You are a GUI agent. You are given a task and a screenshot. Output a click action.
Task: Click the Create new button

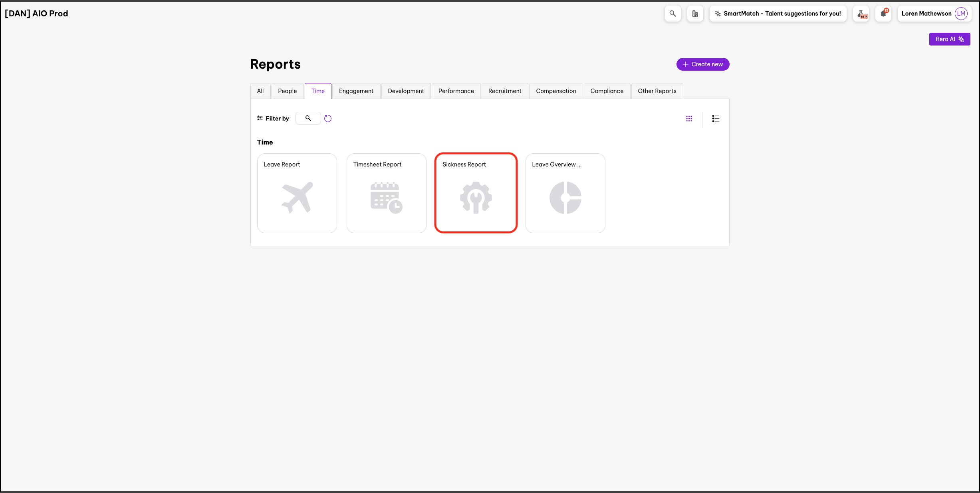click(702, 64)
